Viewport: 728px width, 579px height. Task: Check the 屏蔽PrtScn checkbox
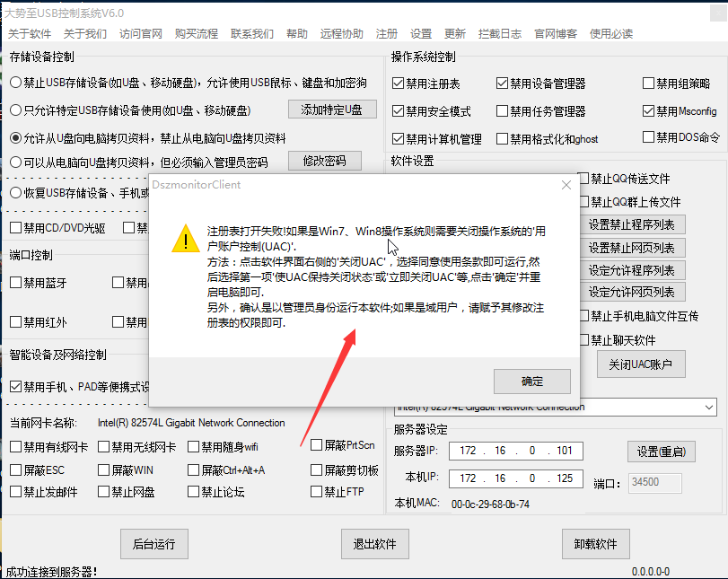coord(316,445)
